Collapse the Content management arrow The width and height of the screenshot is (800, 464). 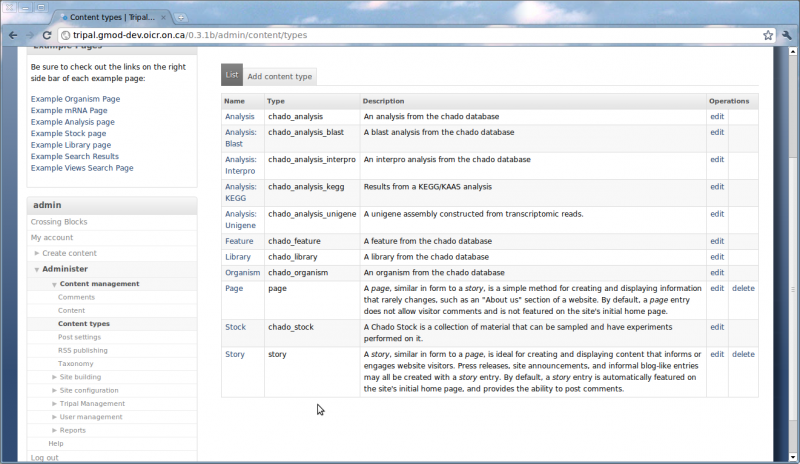tap(54, 284)
